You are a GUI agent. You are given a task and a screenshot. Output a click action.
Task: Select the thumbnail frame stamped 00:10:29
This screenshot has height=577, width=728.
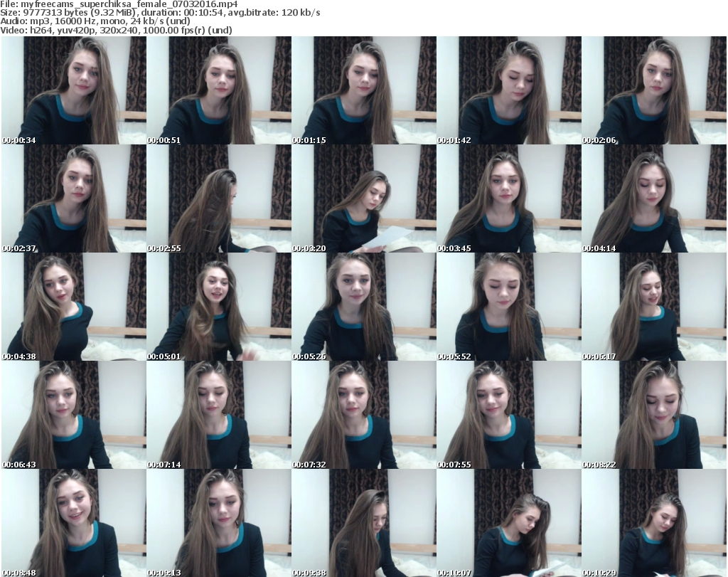click(654, 523)
